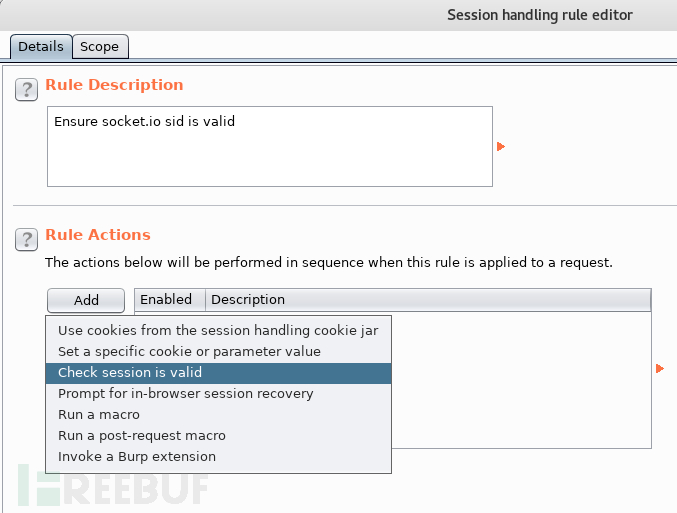Select the 'Run a macro' action
The height and width of the screenshot is (513, 677).
218,415
